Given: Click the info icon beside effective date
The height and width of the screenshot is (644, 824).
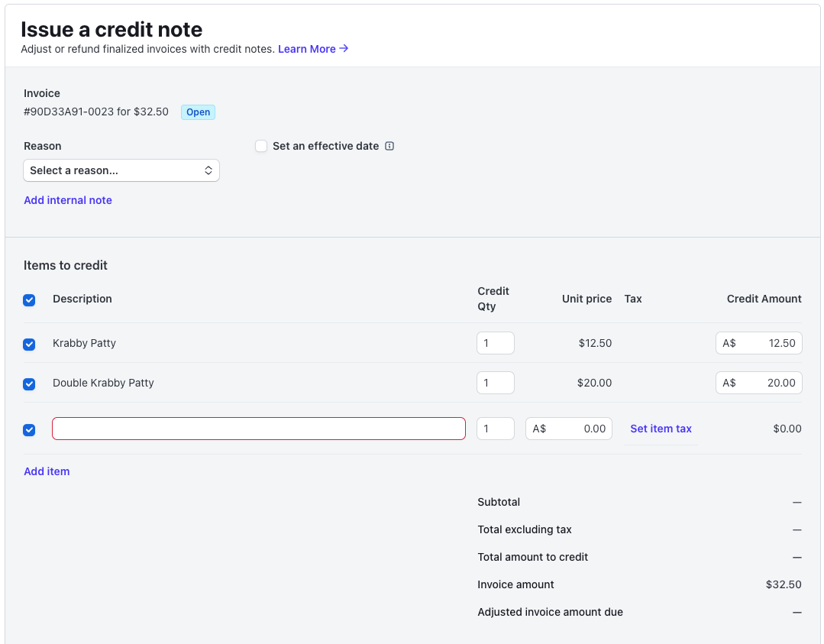Looking at the screenshot, I should tap(389, 146).
